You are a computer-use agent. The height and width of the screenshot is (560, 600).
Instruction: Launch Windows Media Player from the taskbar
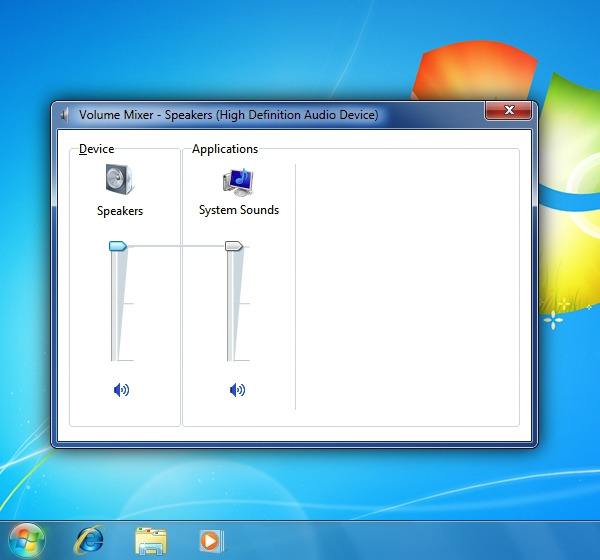[211, 540]
